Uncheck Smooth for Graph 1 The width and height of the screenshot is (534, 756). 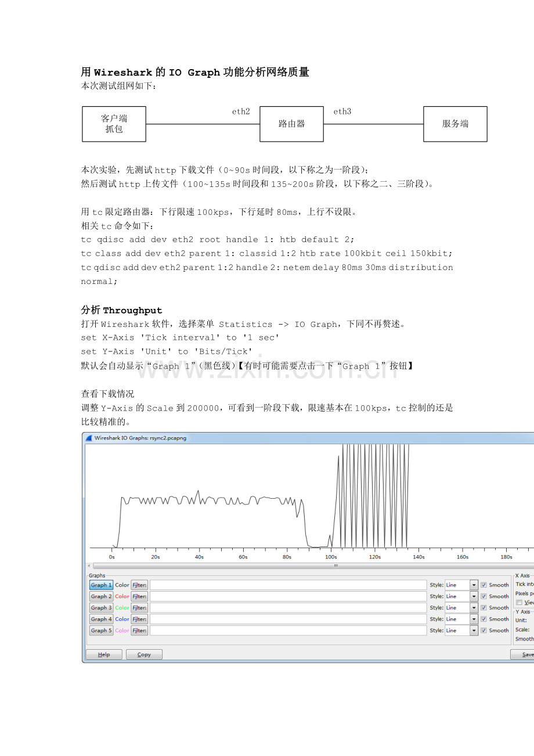484,585
